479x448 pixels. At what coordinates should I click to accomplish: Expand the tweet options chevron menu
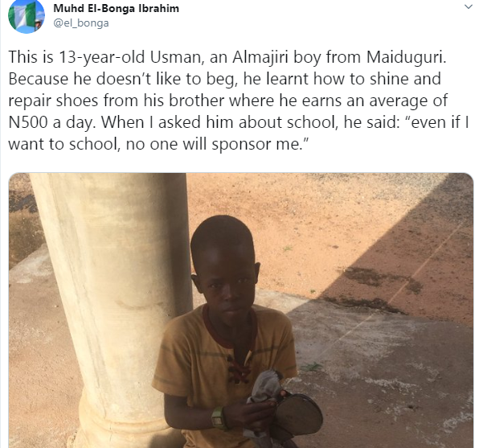(468, 6)
